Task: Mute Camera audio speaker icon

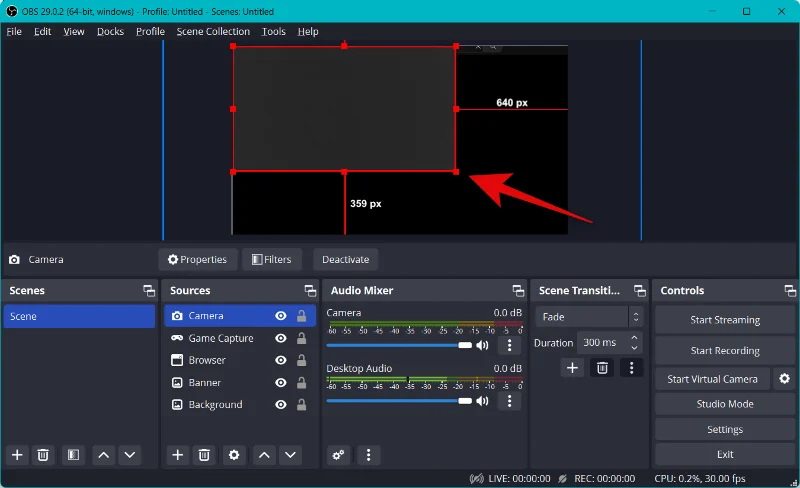Action: click(482, 346)
